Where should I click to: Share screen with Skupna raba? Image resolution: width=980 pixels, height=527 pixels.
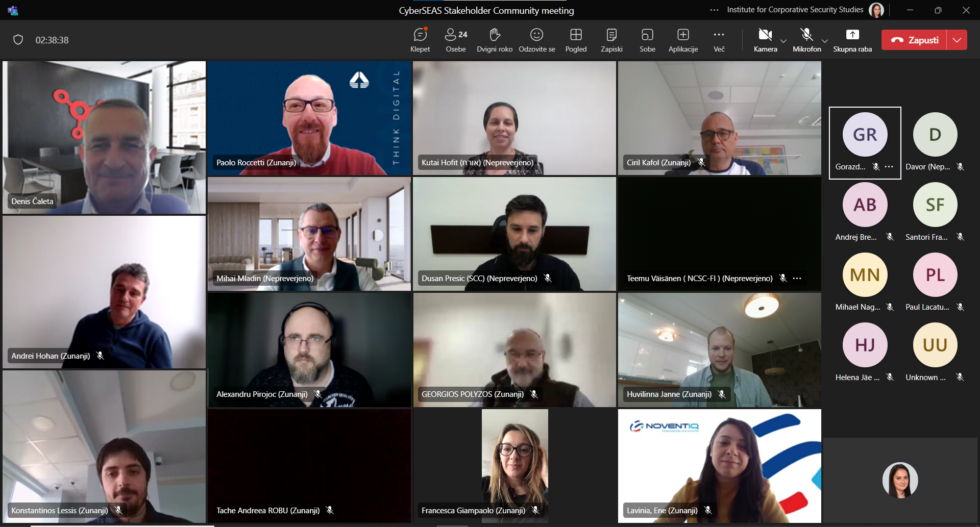[x=852, y=40]
